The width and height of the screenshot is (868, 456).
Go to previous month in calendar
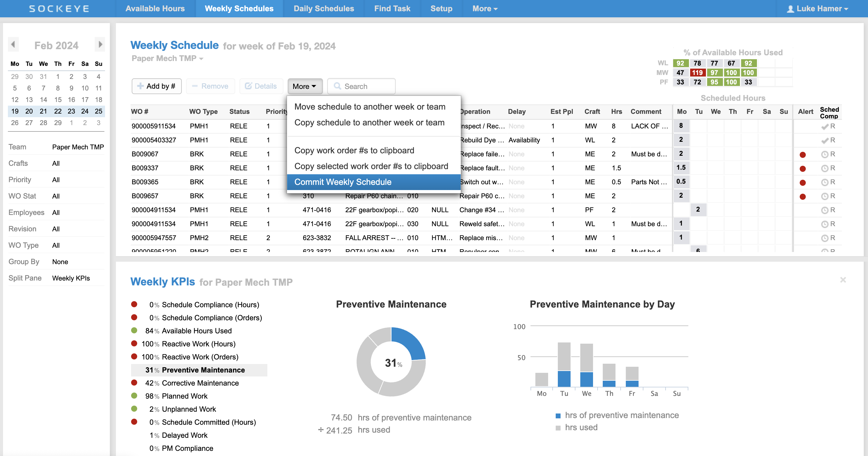pos(13,45)
